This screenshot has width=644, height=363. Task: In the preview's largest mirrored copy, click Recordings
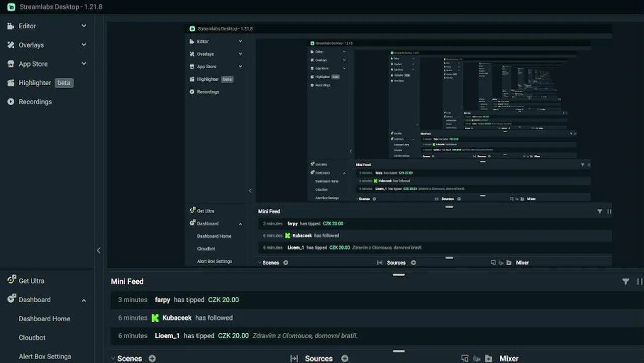coord(208,92)
